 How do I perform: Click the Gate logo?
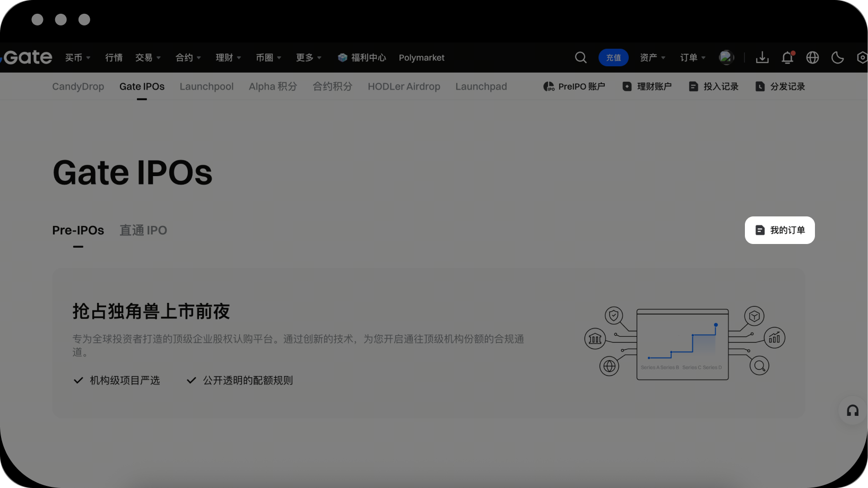[27, 57]
